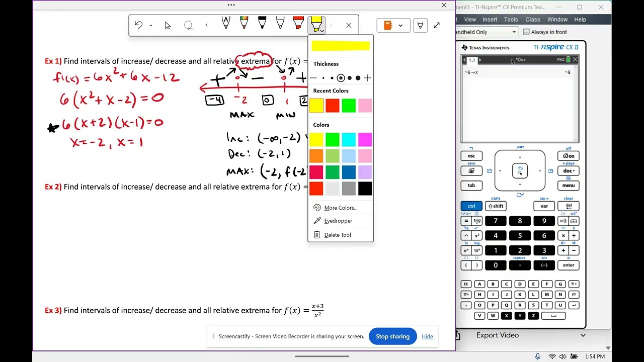
Task: Expand the Export Video chevron
Action: click(x=583, y=335)
